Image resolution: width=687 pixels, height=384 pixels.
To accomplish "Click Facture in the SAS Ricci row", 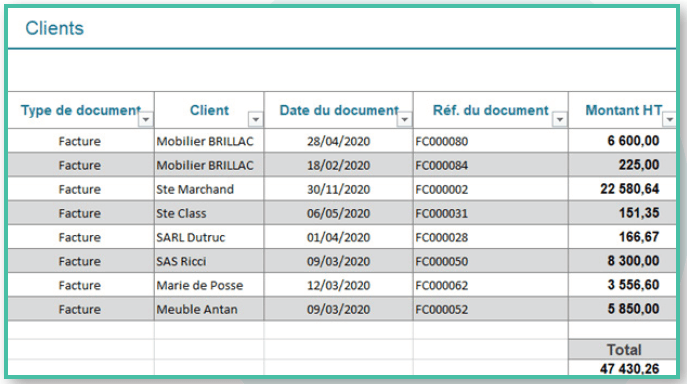I will click(x=80, y=261).
